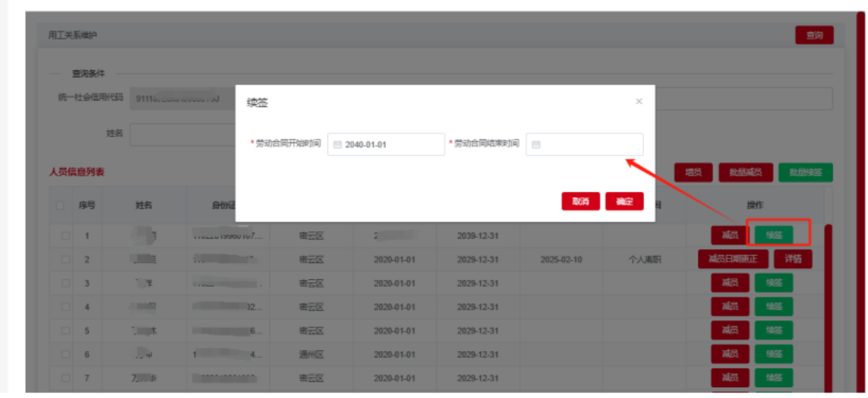Select the checkbox for row 3
The width and height of the screenshot is (868, 398).
[66, 283]
